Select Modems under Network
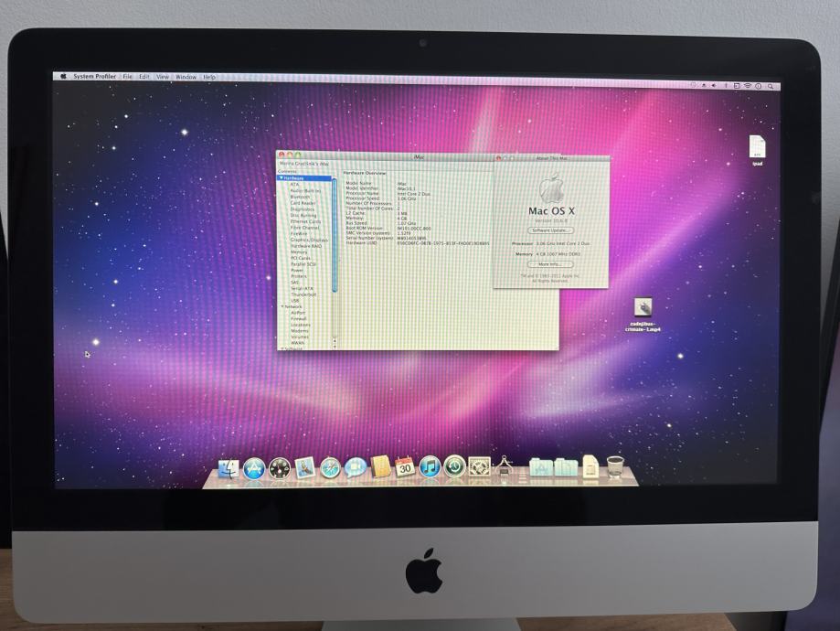This screenshot has height=631, width=840. [300, 331]
